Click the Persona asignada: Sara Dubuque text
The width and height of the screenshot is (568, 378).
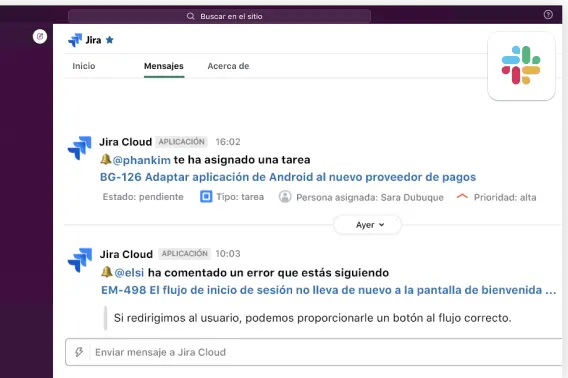pos(370,197)
